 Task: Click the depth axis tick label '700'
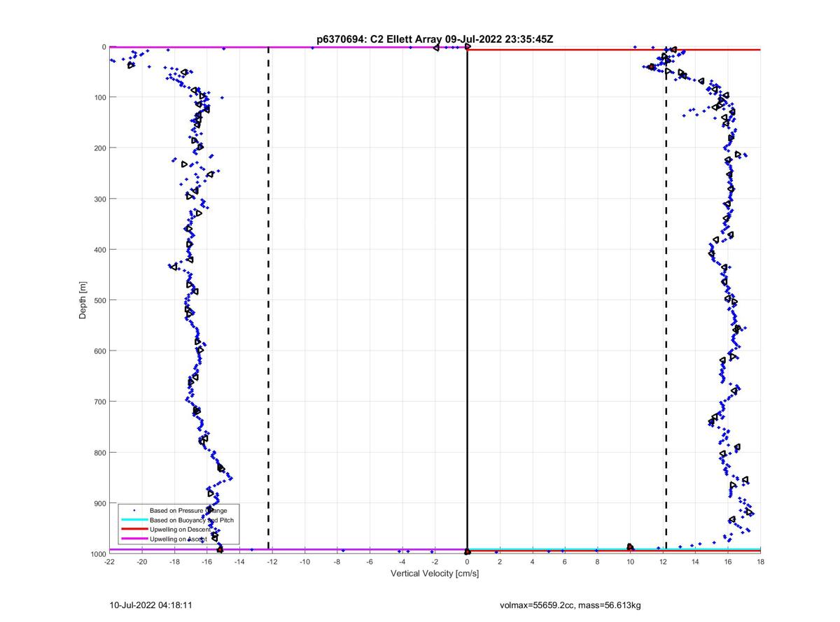point(99,402)
